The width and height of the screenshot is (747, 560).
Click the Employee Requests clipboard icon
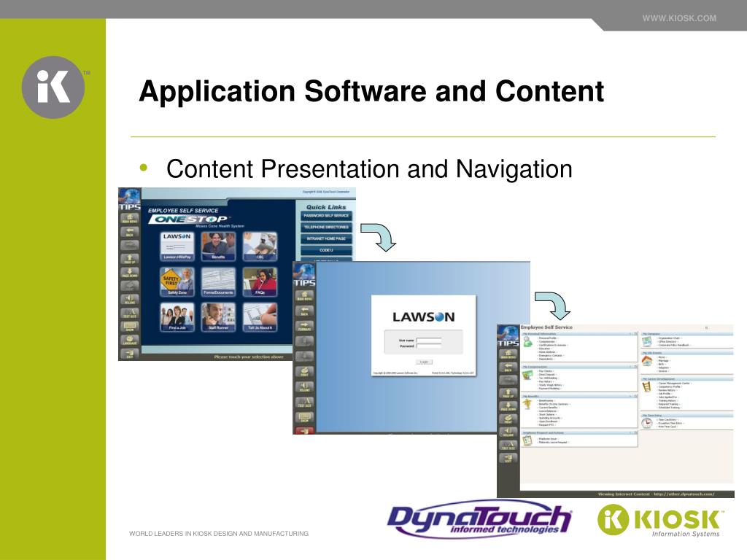click(x=527, y=440)
